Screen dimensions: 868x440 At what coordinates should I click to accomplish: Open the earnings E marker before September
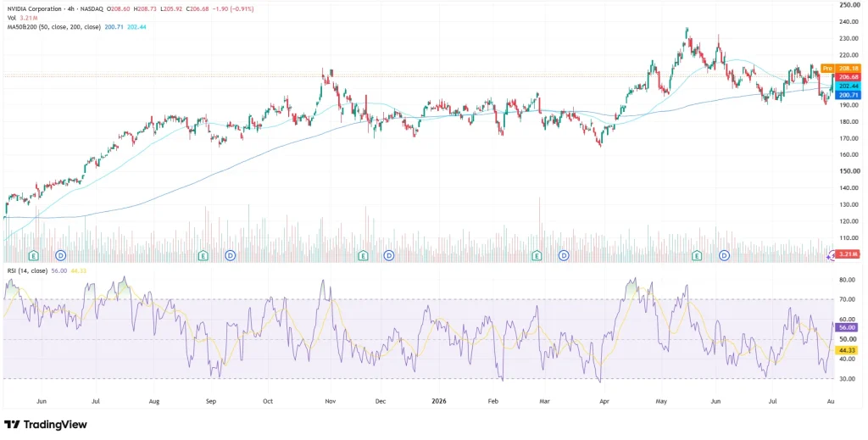coord(203,256)
